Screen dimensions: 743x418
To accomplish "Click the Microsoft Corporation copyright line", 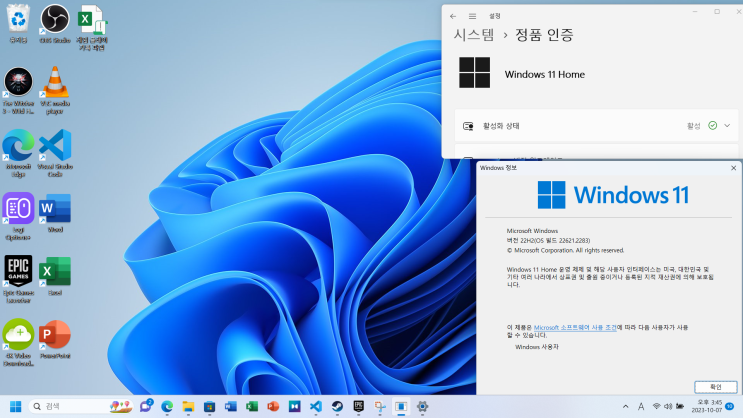I will click(x=565, y=250).
